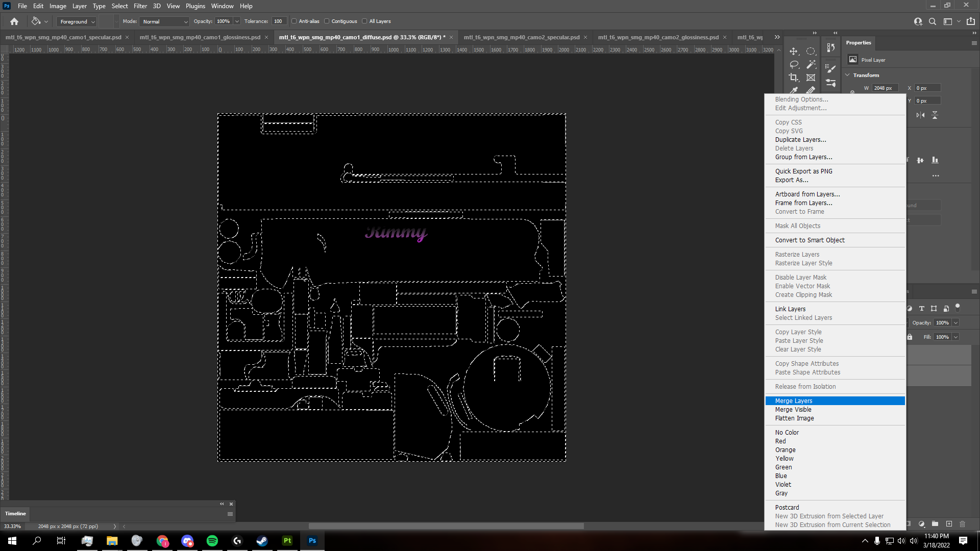
Task: Click Duplicate Layers button
Action: point(800,139)
